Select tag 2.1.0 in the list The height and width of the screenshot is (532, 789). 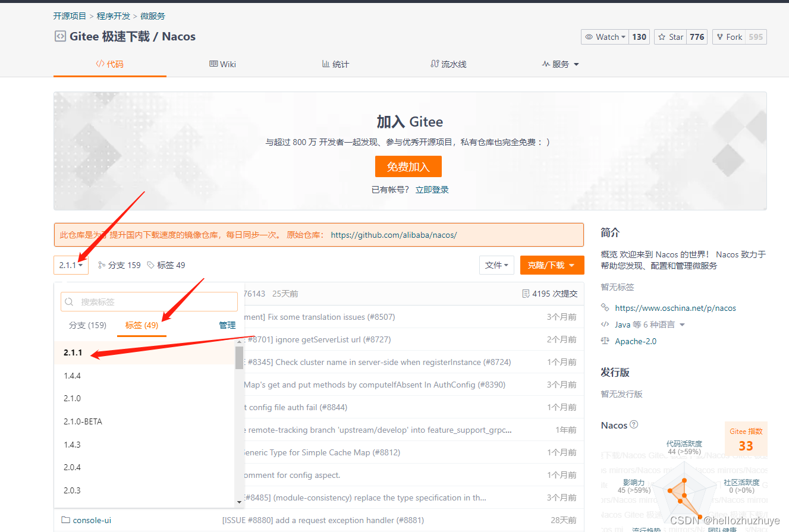coord(144,398)
